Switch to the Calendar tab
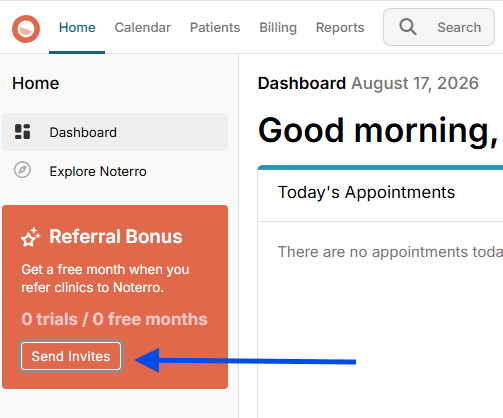 (x=143, y=28)
